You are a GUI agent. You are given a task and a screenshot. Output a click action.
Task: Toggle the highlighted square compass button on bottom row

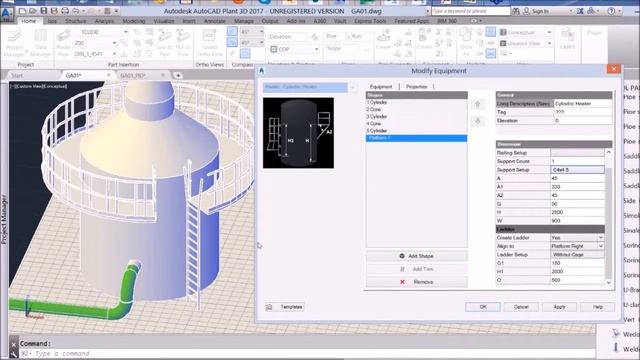click(x=245, y=53)
